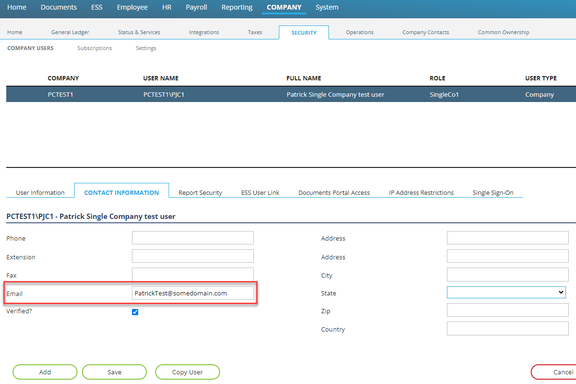Switch to Company Contacts tab
Image resolution: width=576 pixels, height=384 pixels.
tap(426, 32)
